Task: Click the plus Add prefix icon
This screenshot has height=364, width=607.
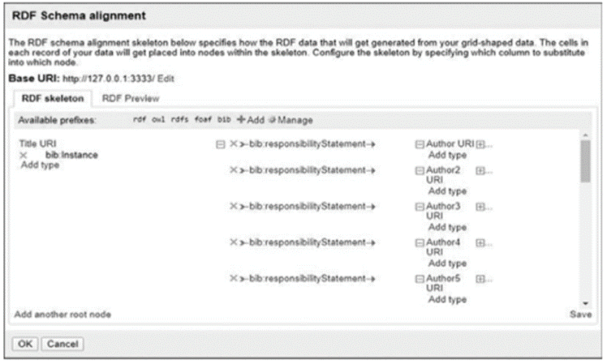Action: [241, 120]
